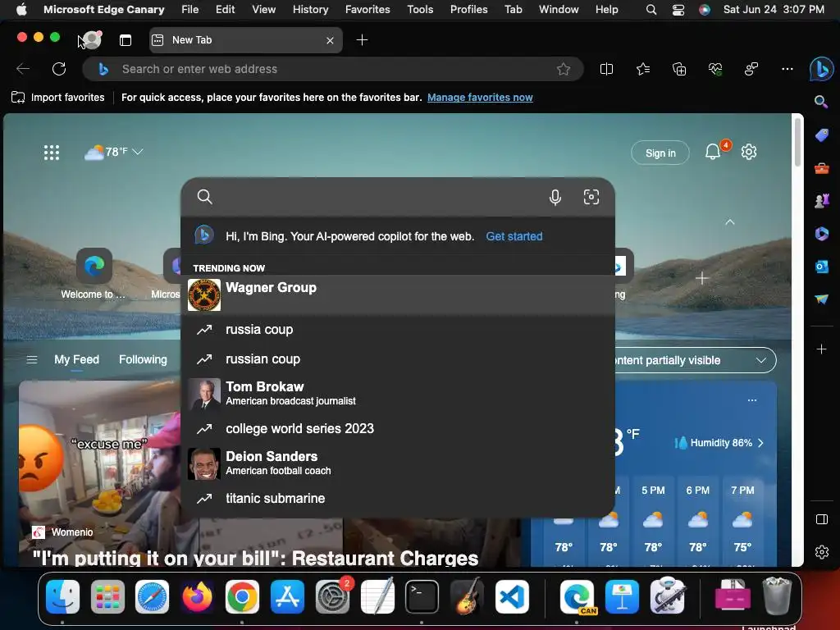Open the Profiles menu
Viewport: 840px width, 630px height.
[x=468, y=9]
